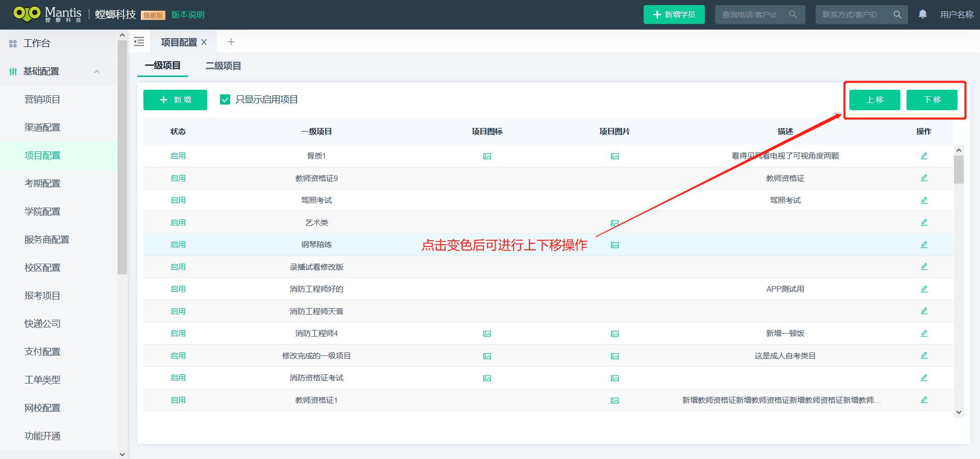Open 快递公司 in the sidebar
Screen dimensions: 980x459
click(42, 324)
